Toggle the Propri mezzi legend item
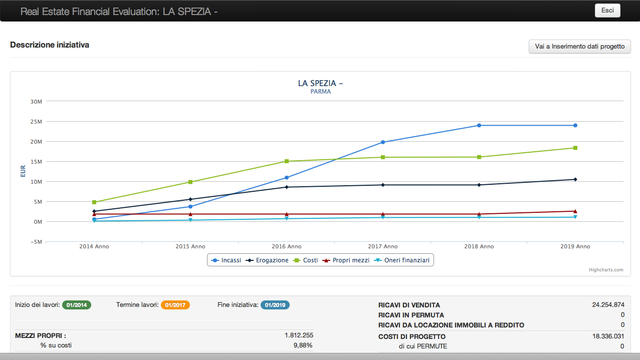The height and width of the screenshot is (360, 640). [x=346, y=260]
